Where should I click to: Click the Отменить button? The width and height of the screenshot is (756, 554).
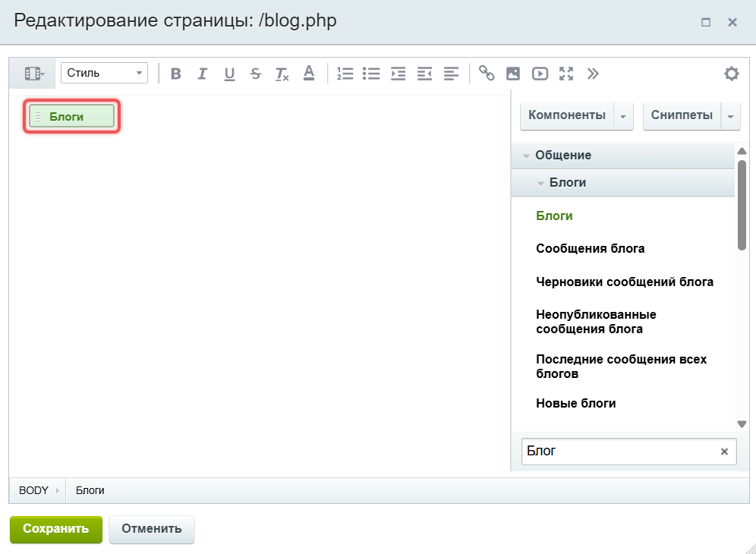[151, 530]
